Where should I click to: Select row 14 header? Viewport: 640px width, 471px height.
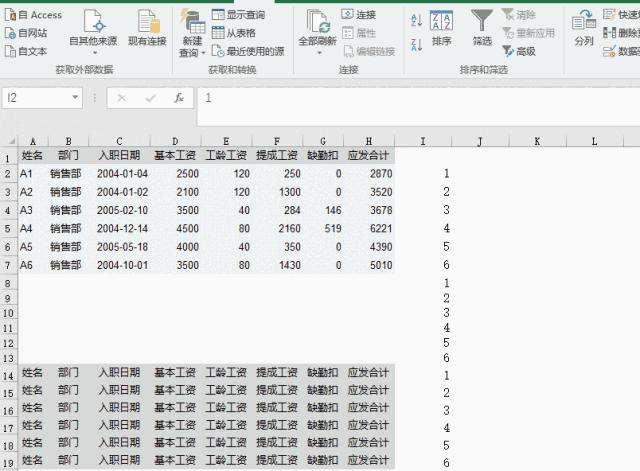coord(8,375)
